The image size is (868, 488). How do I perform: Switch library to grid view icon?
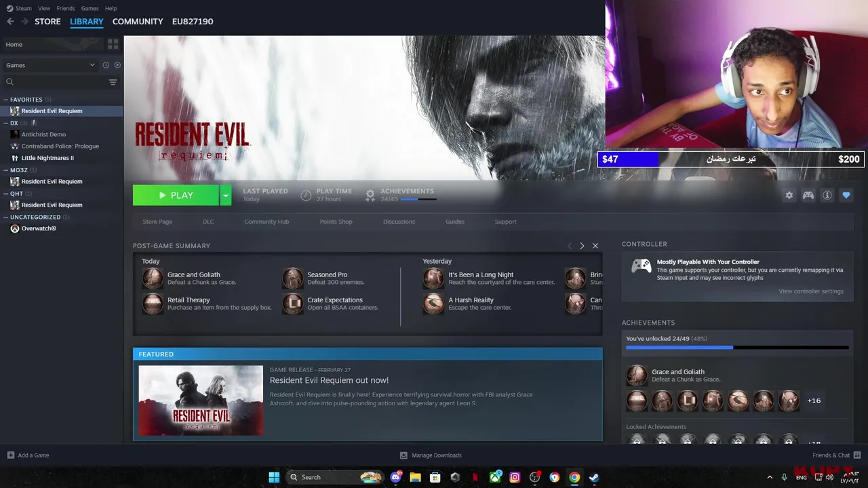point(113,44)
